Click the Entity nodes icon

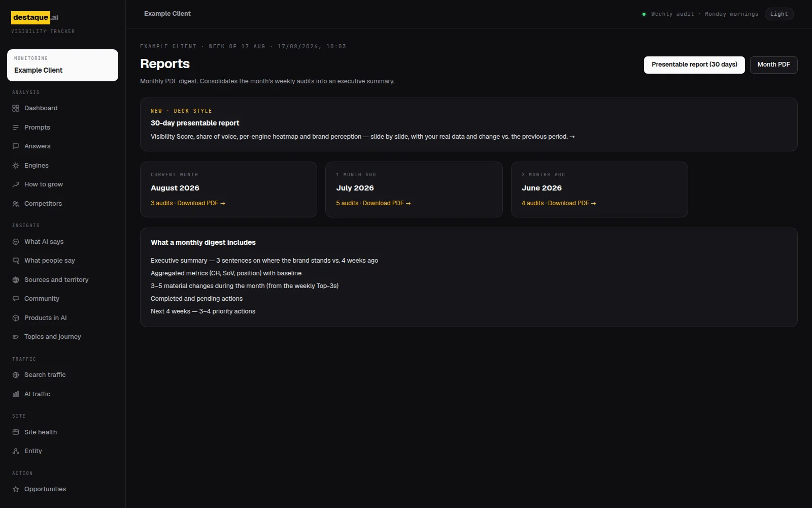click(x=16, y=451)
